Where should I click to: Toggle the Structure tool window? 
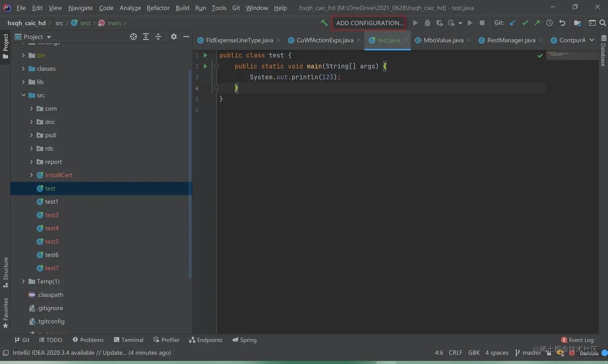point(6,272)
